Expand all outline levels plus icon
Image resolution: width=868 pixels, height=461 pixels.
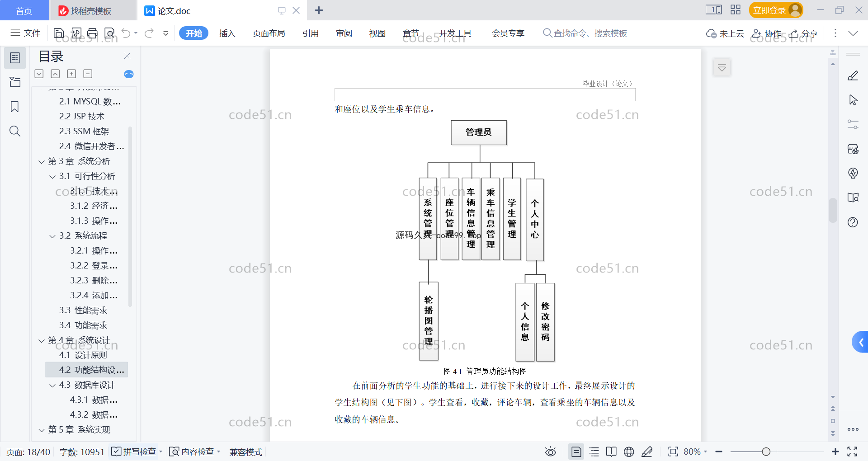pos(71,74)
